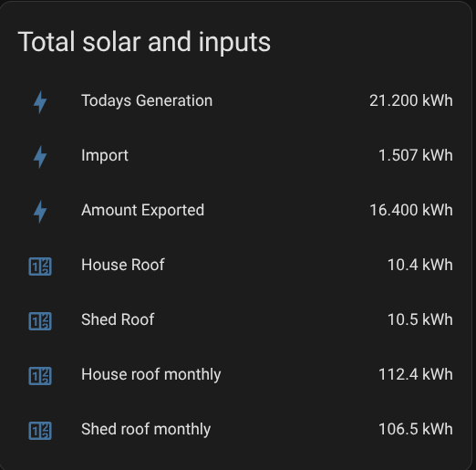
Task: Click the Shed roof monthly counter icon
Action: point(40,431)
